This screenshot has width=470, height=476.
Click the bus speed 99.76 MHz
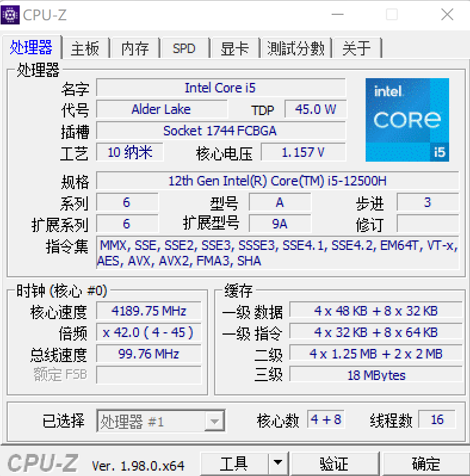(149, 354)
